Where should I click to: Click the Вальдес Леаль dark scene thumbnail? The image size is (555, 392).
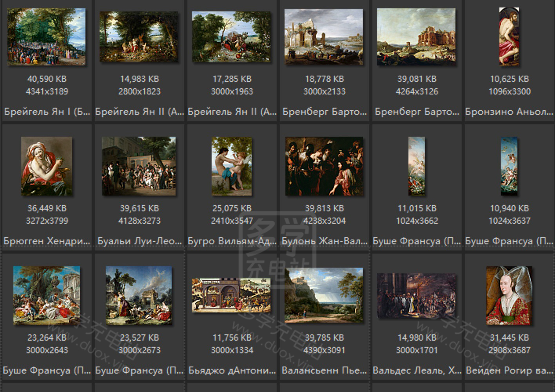(x=416, y=295)
